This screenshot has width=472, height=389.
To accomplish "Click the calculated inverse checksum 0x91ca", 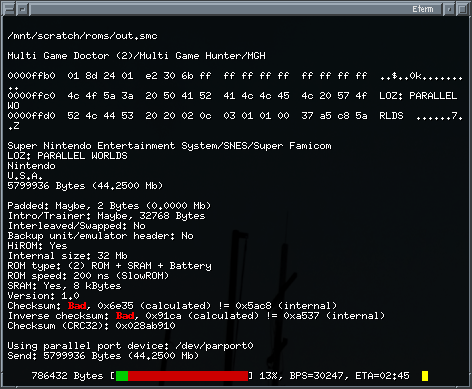I will [x=163, y=316].
